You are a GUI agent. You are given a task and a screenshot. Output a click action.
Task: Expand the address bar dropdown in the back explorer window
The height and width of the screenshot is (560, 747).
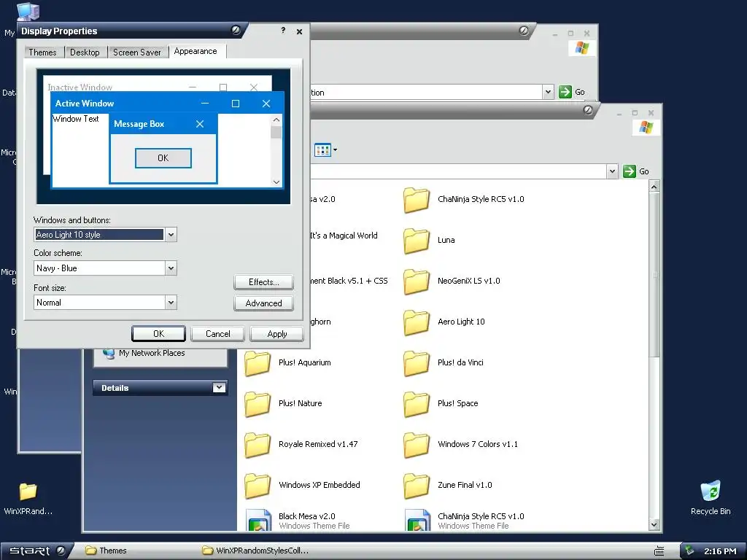548,92
